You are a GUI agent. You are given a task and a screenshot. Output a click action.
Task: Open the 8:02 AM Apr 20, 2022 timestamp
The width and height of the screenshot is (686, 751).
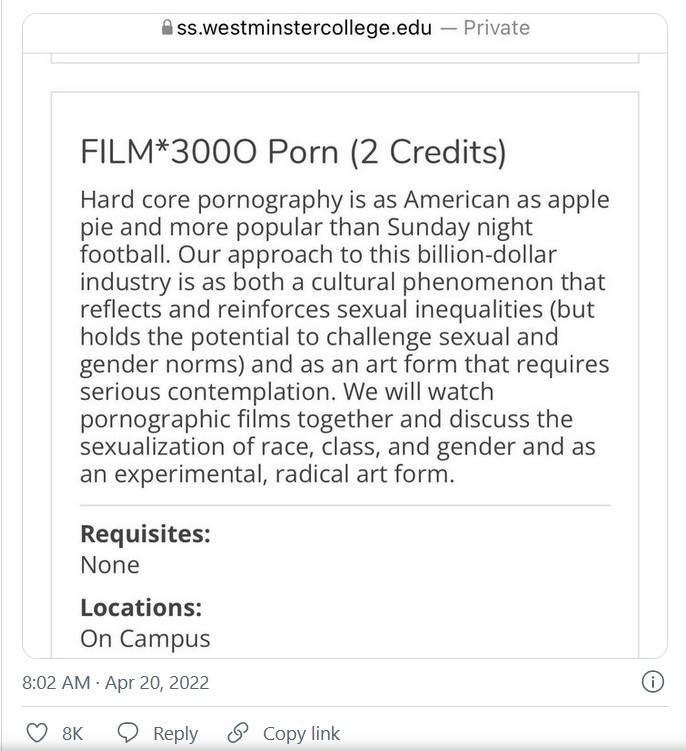pos(115,682)
